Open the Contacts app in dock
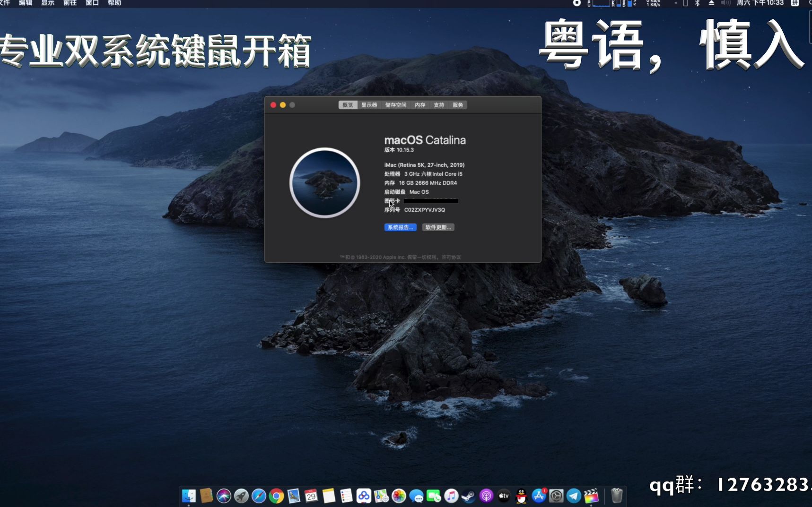This screenshot has width=812, height=507. (206, 496)
